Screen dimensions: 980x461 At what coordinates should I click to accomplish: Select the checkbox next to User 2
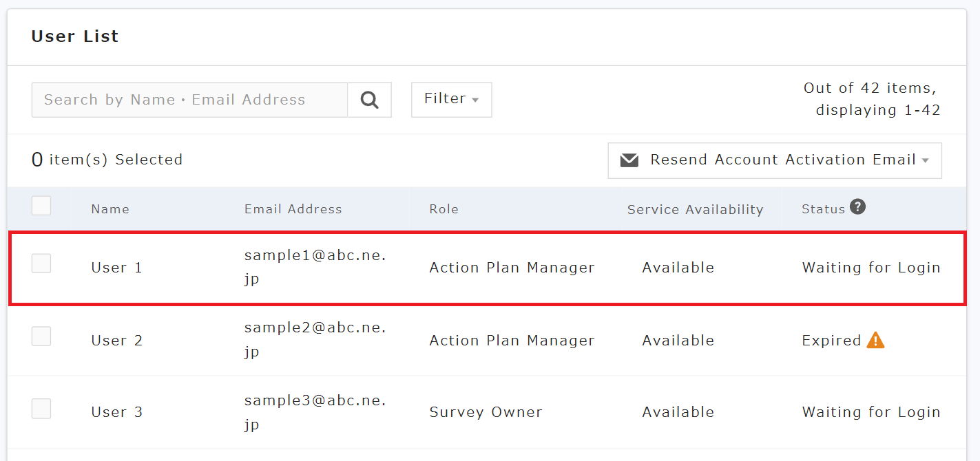coord(41,336)
